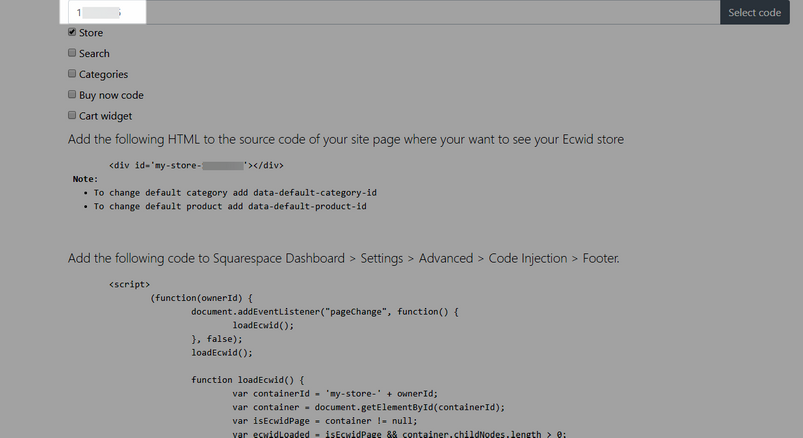Click the var containerId code line
The width and height of the screenshot is (803, 438).
pos(335,394)
